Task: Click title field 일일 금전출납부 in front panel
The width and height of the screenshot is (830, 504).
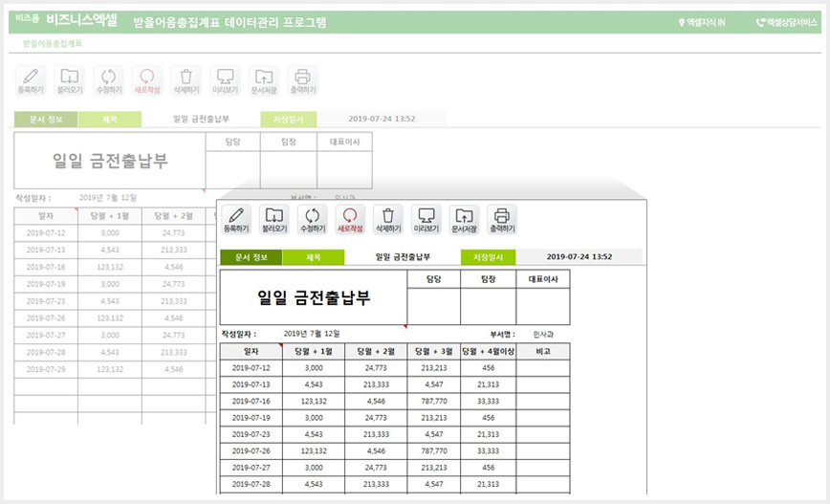Action: pyautogui.click(x=403, y=257)
